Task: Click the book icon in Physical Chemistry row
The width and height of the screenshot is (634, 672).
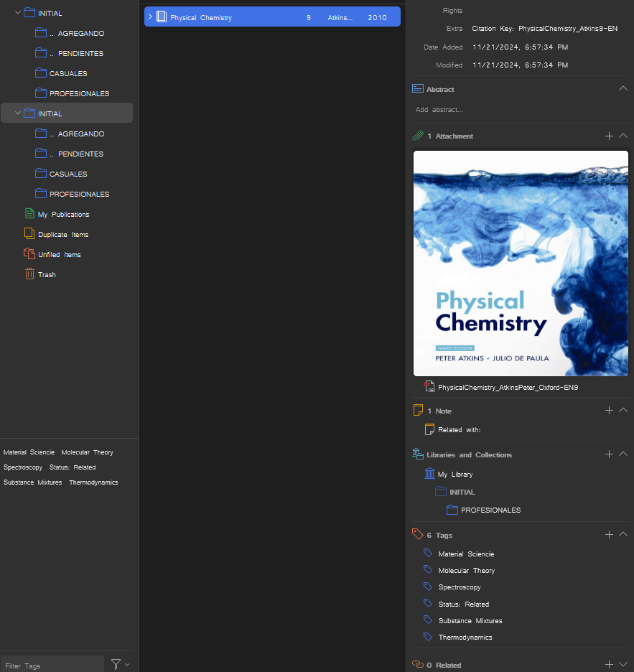Action: tap(161, 17)
